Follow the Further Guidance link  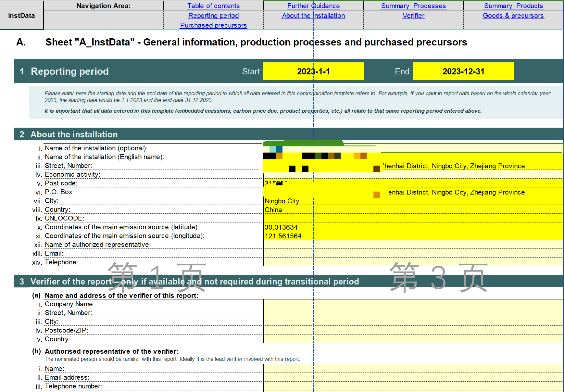point(313,6)
